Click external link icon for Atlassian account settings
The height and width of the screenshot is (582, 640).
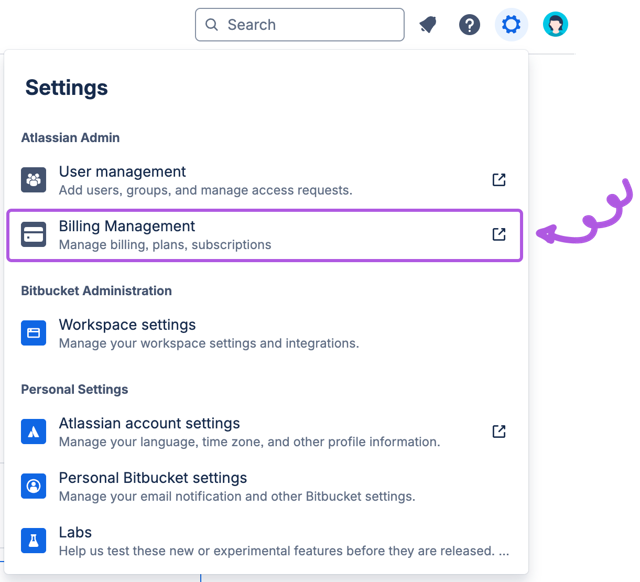pyautogui.click(x=499, y=431)
